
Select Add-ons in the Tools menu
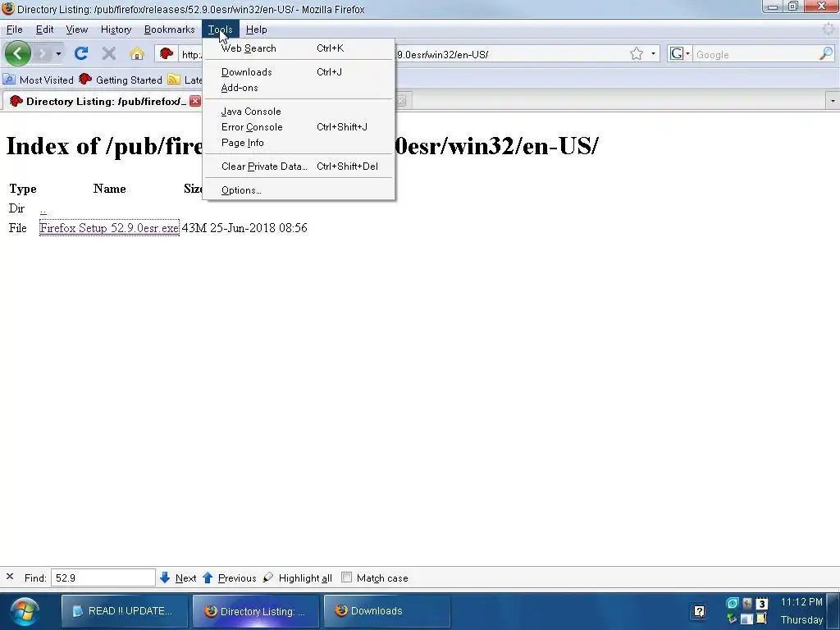coord(299,87)
